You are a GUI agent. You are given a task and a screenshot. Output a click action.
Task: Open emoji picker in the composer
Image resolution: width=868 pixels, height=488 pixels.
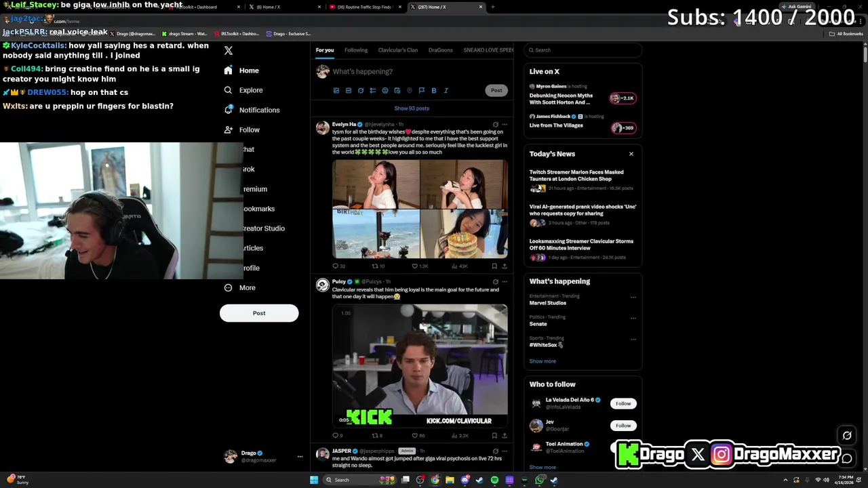coord(385,90)
